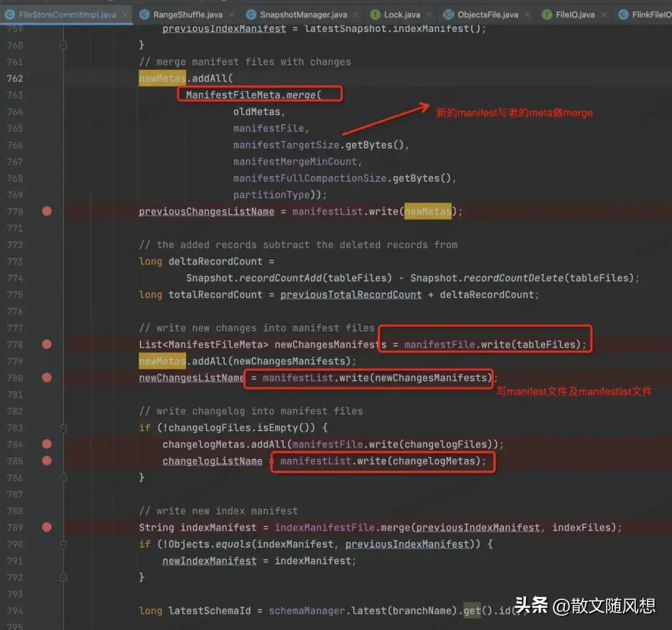672x630 pixels.
Task: Click the interface icon on the FileIO.java tab
Action: pyautogui.click(x=547, y=14)
